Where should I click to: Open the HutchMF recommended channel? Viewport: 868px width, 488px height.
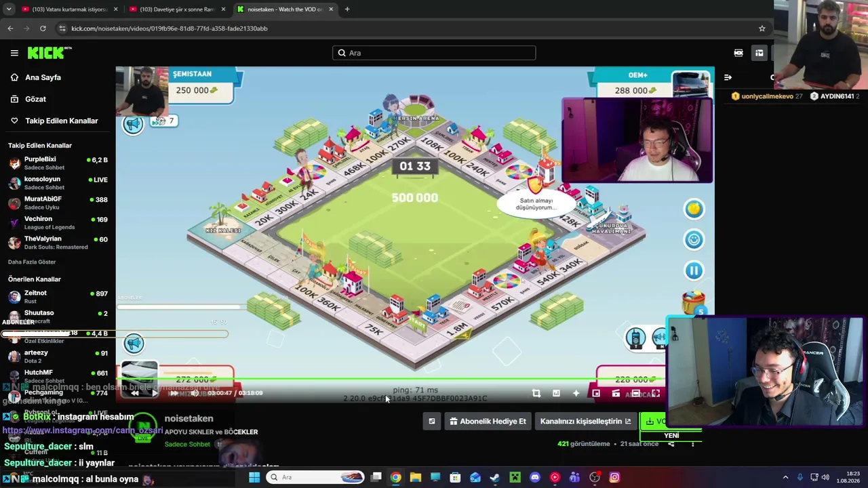(x=58, y=376)
